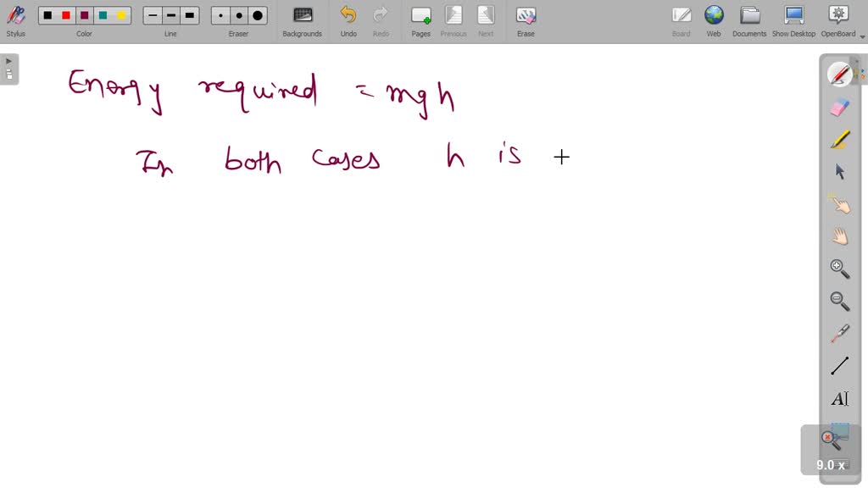The width and height of the screenshot is (868, 488).
Task: Add a new page with Pages
Action: coord(420,21)
